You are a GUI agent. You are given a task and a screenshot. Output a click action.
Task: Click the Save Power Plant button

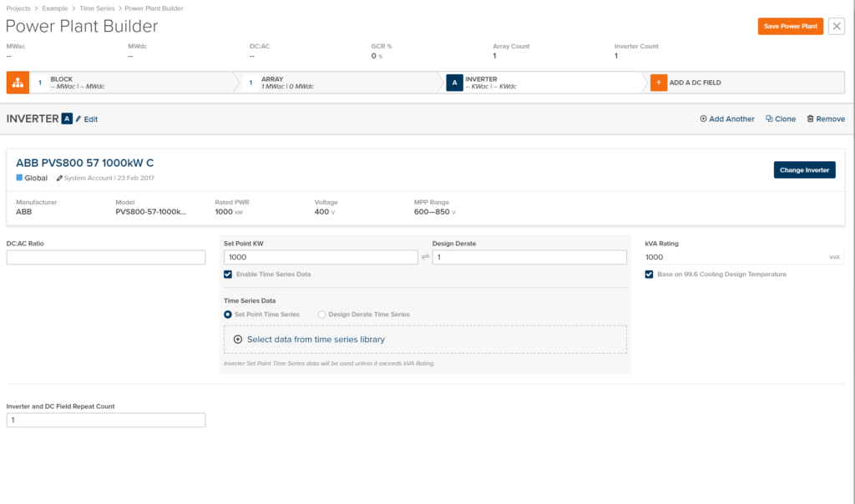(790, 26)
